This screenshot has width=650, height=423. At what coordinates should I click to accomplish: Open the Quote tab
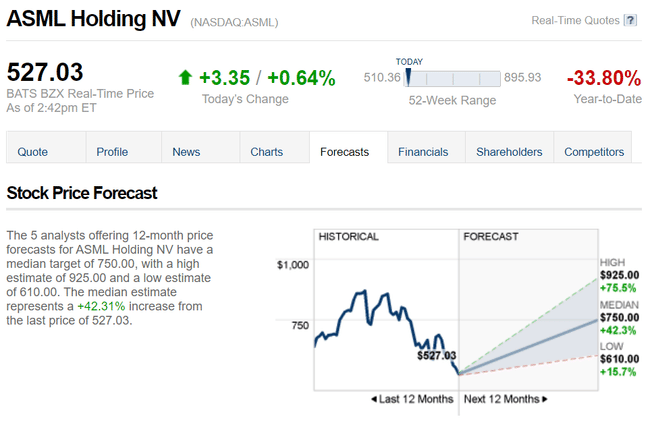coord(33,152)
